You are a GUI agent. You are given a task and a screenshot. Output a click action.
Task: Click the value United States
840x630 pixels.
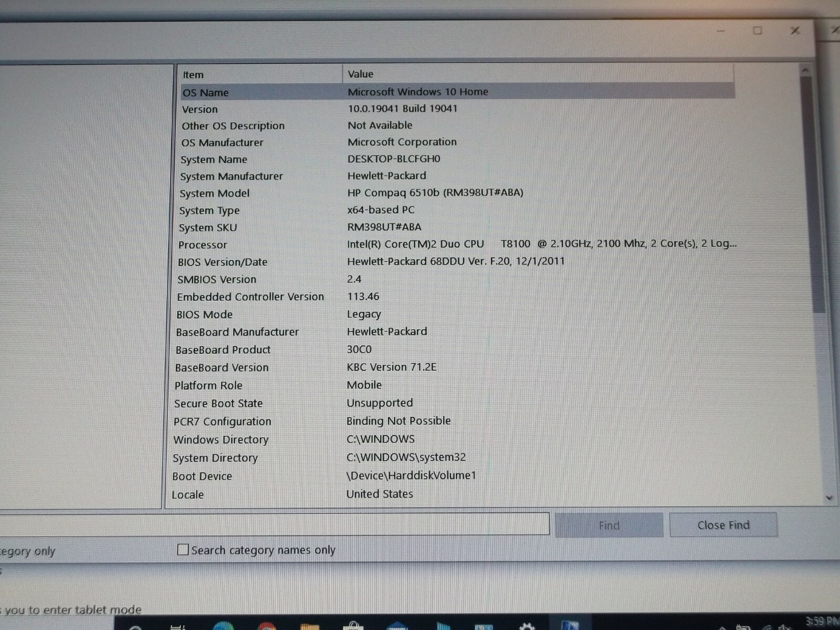pyautogui.click(x=380, y=493)
